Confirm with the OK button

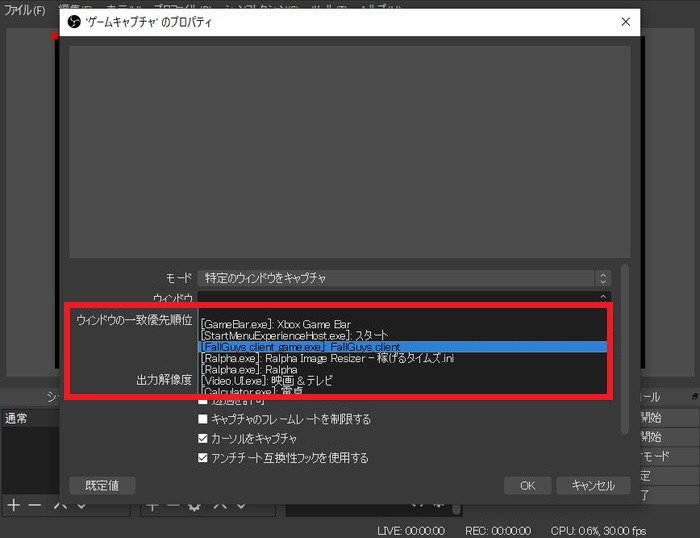(527, 485)
